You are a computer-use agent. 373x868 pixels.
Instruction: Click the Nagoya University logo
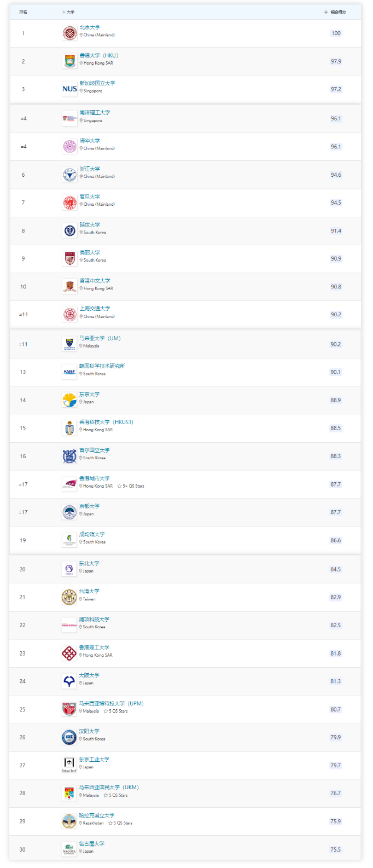coord(69,849)
